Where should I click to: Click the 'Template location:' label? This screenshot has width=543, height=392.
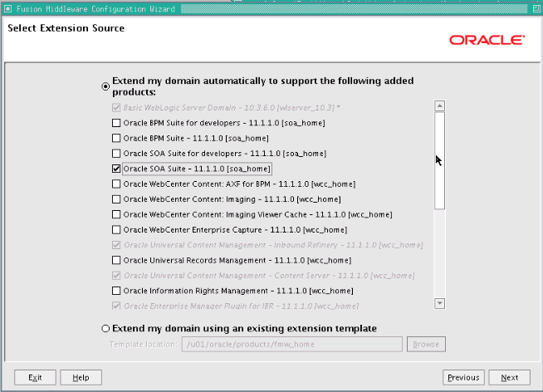[x=144, y=344]
